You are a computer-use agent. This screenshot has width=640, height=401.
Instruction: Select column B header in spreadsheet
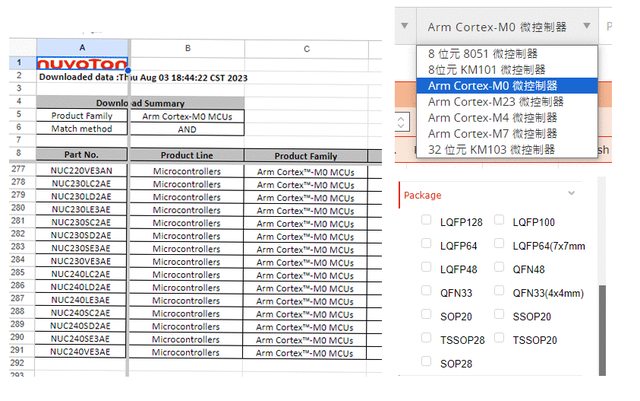pos(187,47)
